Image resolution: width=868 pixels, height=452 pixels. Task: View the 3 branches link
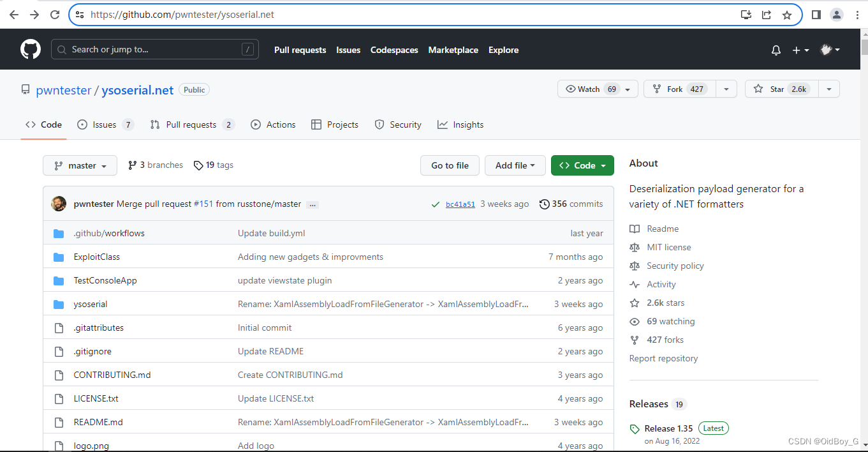[156, 165]
